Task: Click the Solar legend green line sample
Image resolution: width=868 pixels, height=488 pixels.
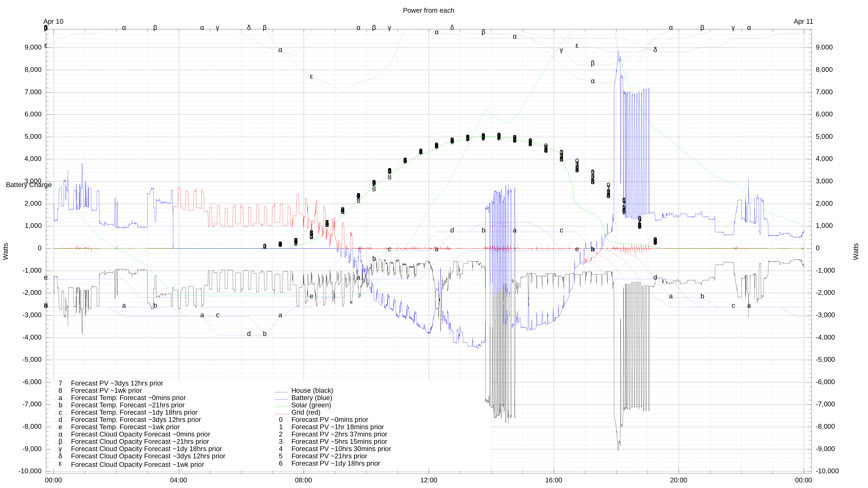Action: (281, 406)
